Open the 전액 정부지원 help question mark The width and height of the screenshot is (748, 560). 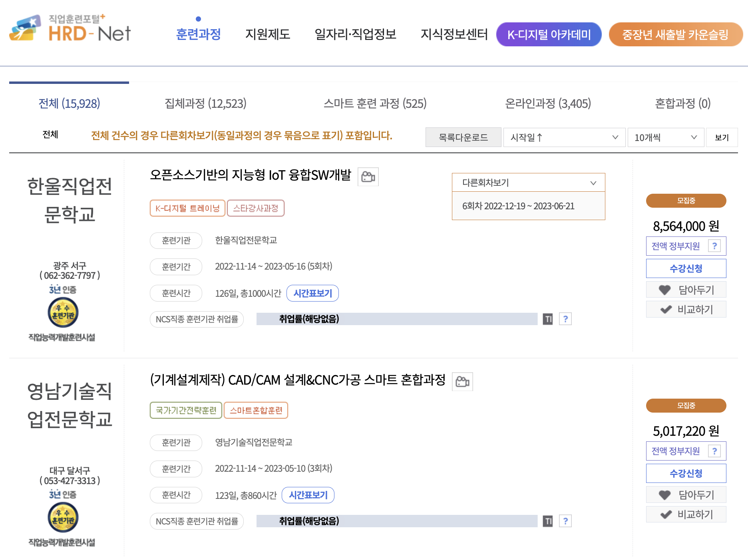714,246
